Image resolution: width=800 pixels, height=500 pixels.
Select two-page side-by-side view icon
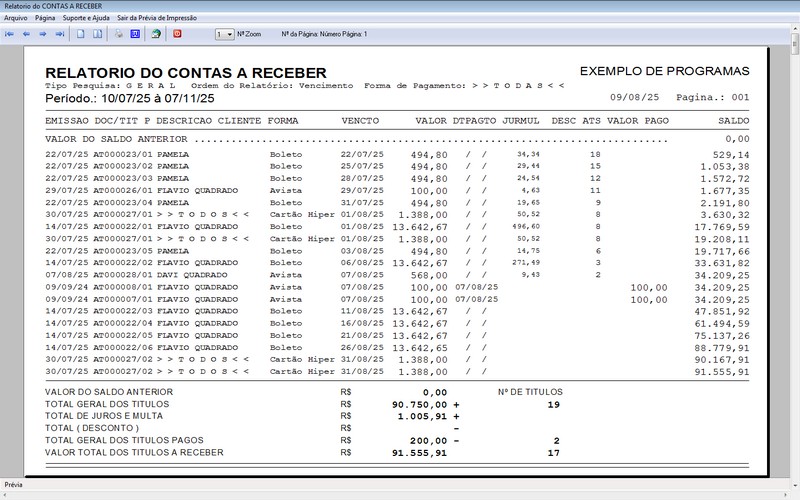coord(97,34)
